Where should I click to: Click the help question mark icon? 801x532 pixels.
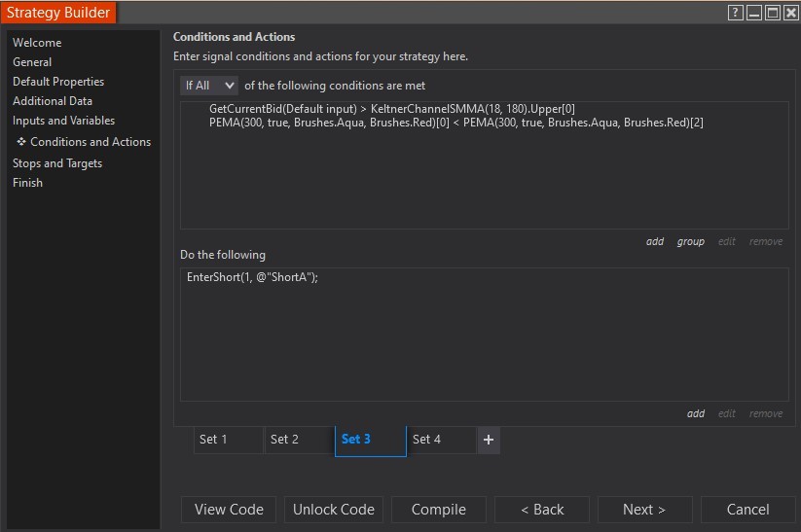pyautogui.click(x=737, y=13)
